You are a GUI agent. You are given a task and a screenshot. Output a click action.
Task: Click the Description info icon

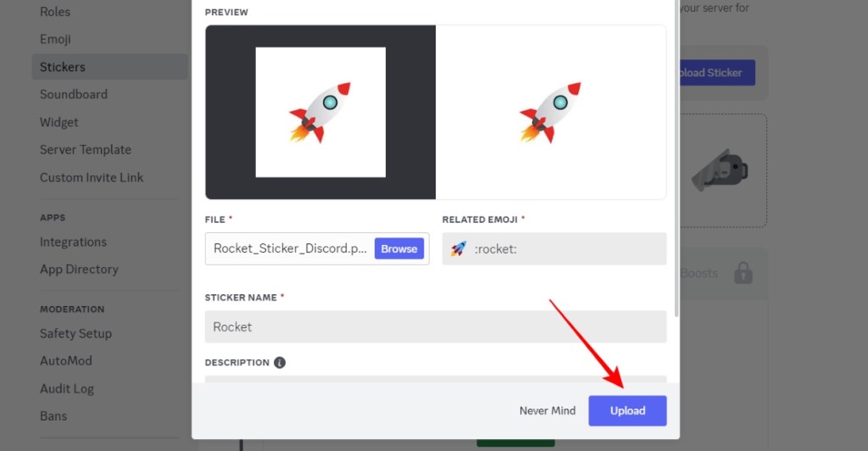tap(280, 363)
